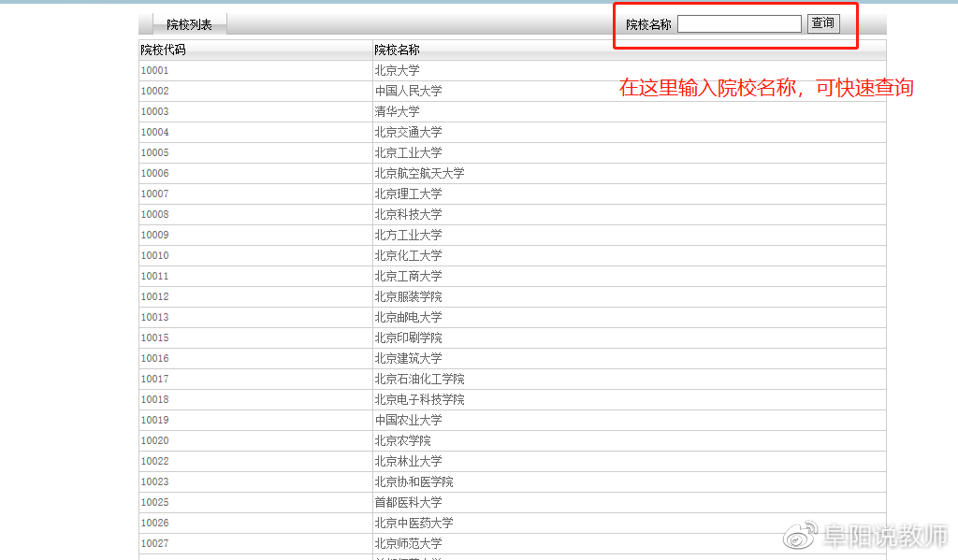Click on 清华大学 entry

click(397, 112)
